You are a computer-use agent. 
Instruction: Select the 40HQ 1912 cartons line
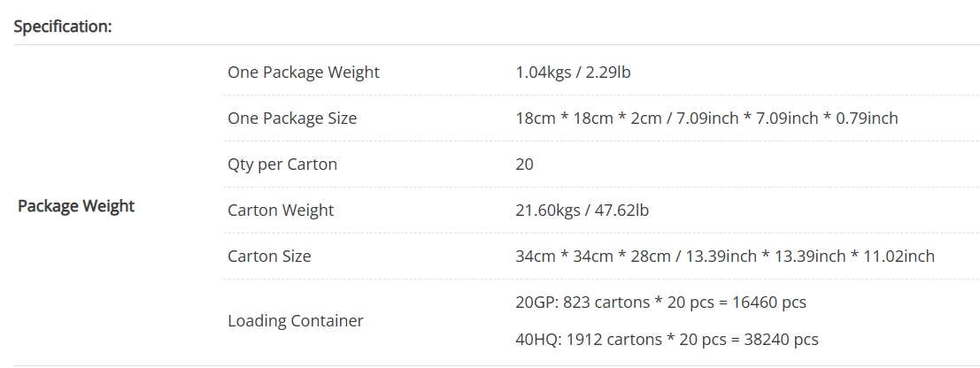pos(667,340)
